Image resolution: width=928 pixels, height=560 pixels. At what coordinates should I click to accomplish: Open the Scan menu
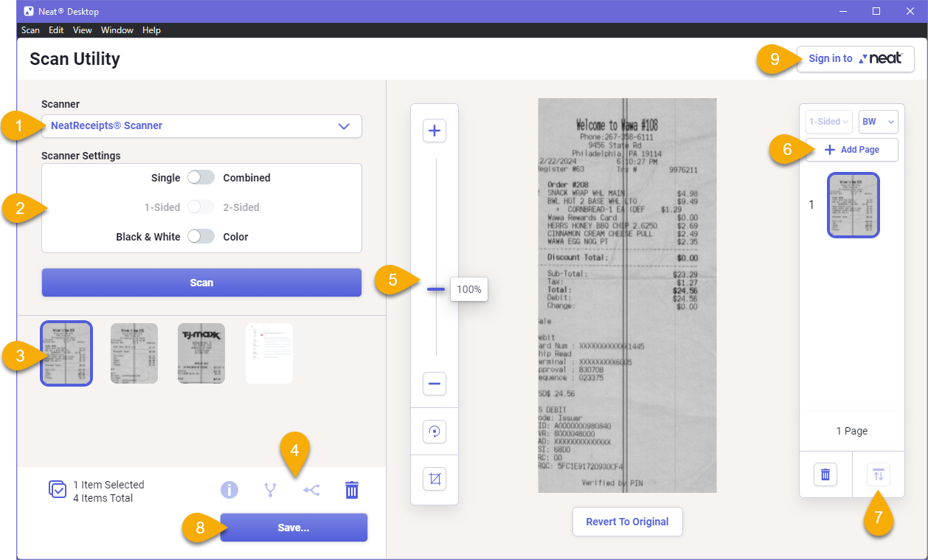[30, 30]
